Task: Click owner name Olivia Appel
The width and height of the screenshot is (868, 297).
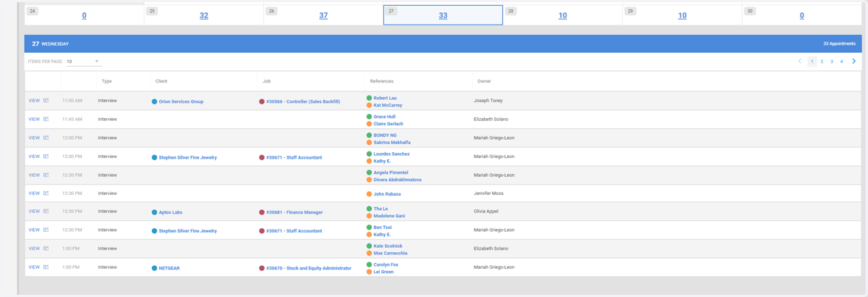Action: (486, 212)
